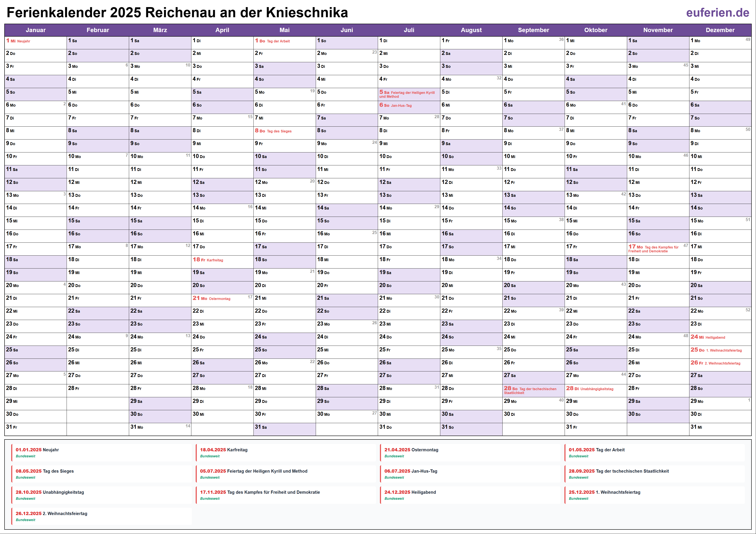Open the 01.01.2025 Neujahr legend entry
The width and height of the screenshot is (756, 534).
pyautogui.click(x=101, y=452)
